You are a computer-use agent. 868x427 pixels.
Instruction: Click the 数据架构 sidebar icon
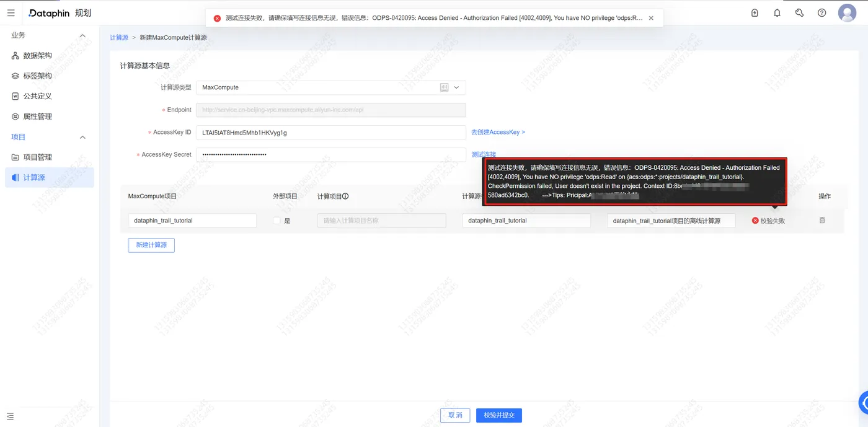tap(15, 56)
